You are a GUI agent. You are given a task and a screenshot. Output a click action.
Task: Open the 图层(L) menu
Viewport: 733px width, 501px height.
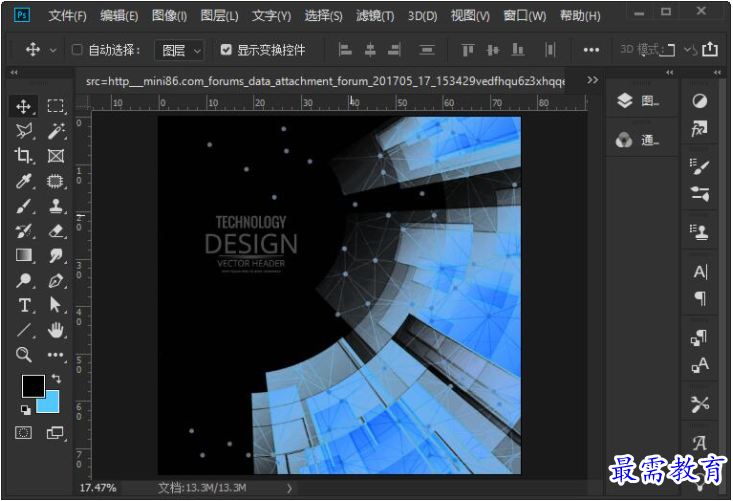click(219, 16)
